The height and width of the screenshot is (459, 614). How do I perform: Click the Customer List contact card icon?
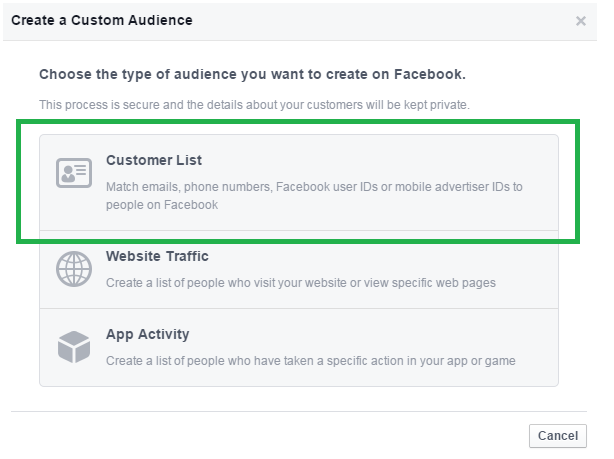coord(74,173)
